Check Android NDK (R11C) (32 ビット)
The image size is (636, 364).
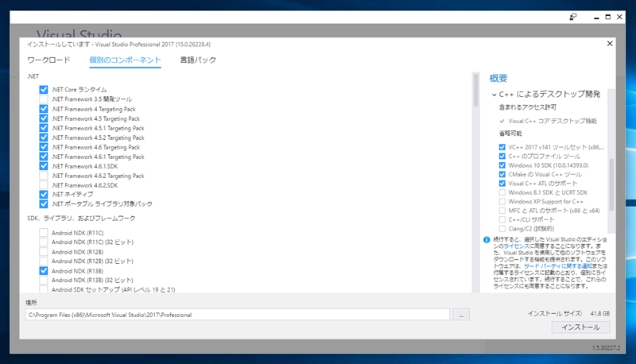(44, 242)
